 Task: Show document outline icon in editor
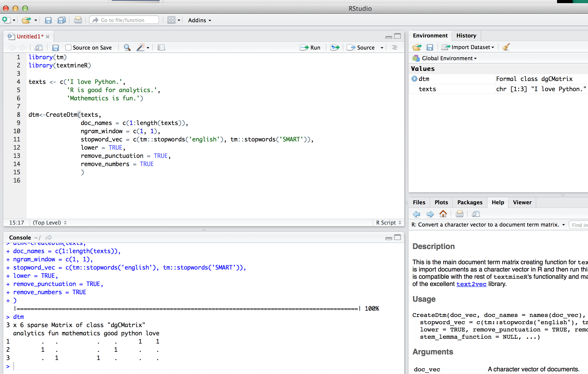coord(394,47)
